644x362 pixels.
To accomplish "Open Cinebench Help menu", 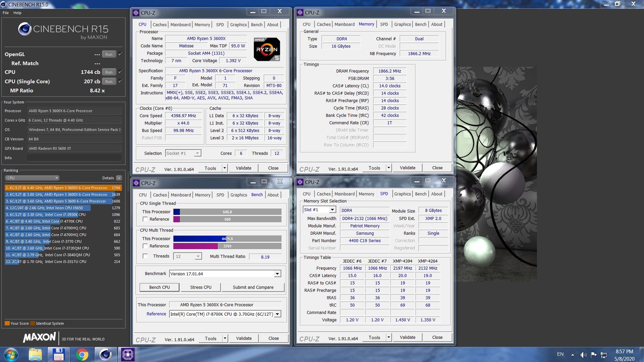I will 17,13.
